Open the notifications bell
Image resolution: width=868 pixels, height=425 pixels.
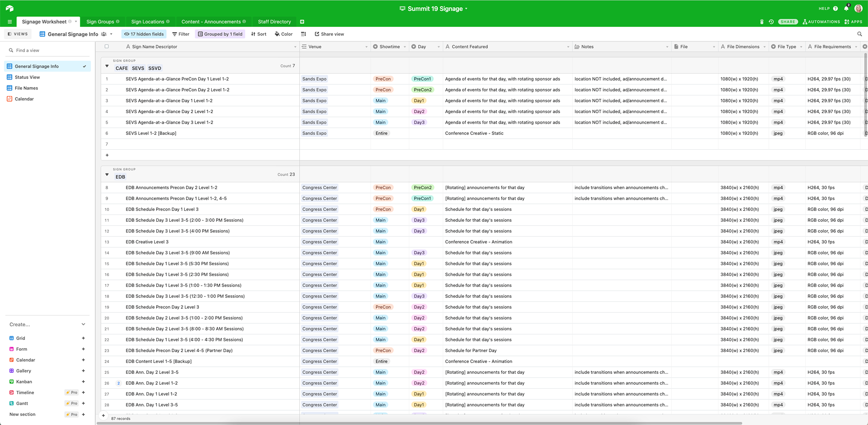click(x=846, y=8)
